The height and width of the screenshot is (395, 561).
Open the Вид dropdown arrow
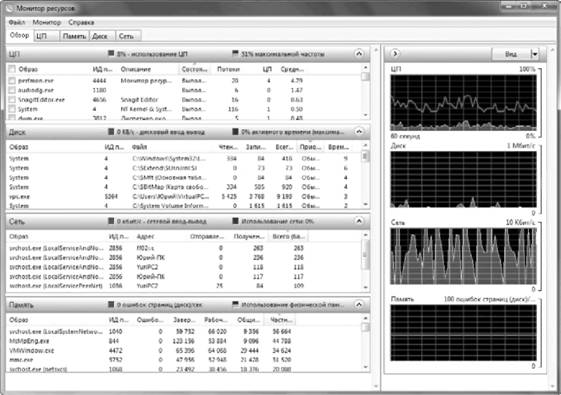(535, 54)
